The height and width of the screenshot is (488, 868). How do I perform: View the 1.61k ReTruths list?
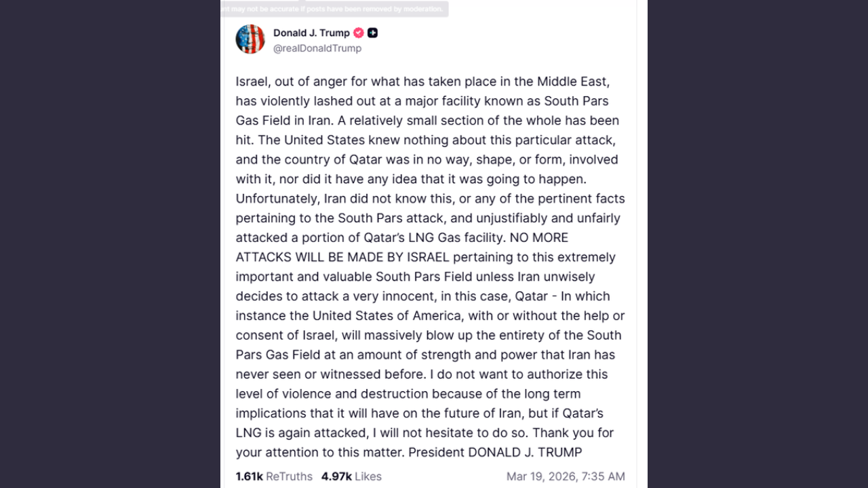tap(274, 476)
